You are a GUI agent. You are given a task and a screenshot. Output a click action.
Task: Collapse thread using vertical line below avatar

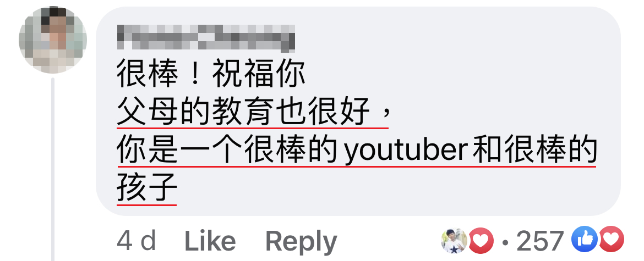53,169
